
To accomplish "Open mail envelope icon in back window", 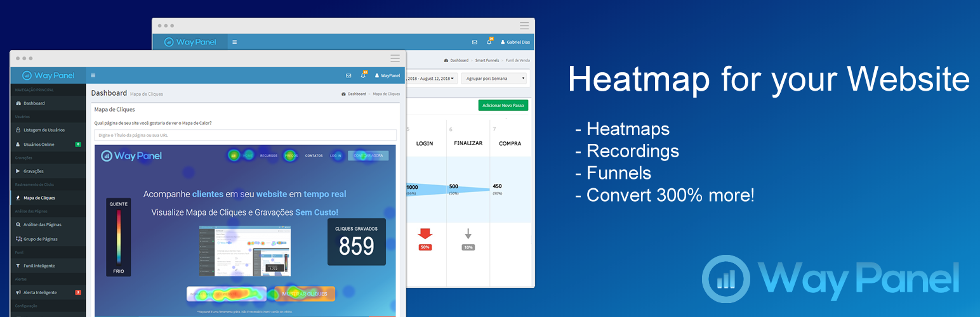I will point(474,42).
